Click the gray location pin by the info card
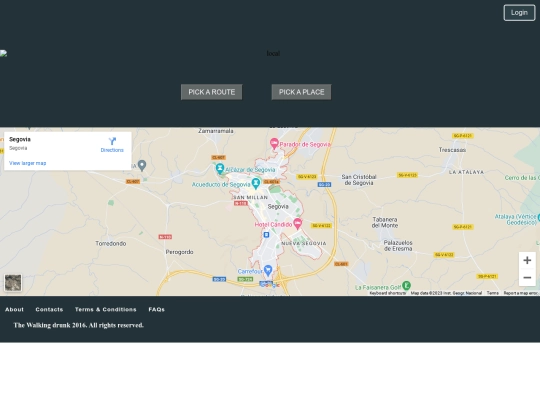Viewport: 540px width, 405px height. [x=142, y=165]
